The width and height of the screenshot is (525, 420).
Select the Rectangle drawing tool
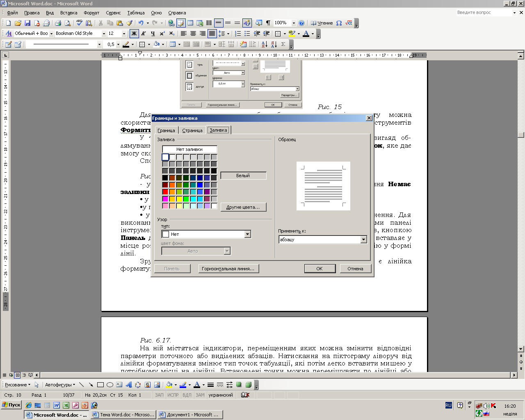[x=100, y=385]
